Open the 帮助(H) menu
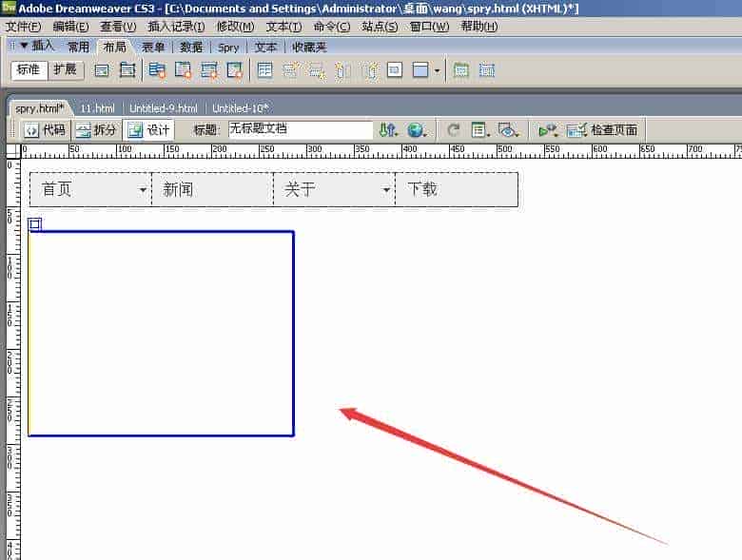Viewport: 742px width, 560px height. [x=478, y=27]
